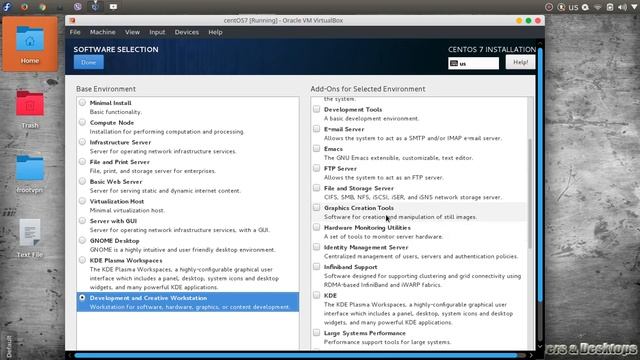Click the keyboard icon in the layout field
Screen dimensions: 640x360
pos(454,63)
